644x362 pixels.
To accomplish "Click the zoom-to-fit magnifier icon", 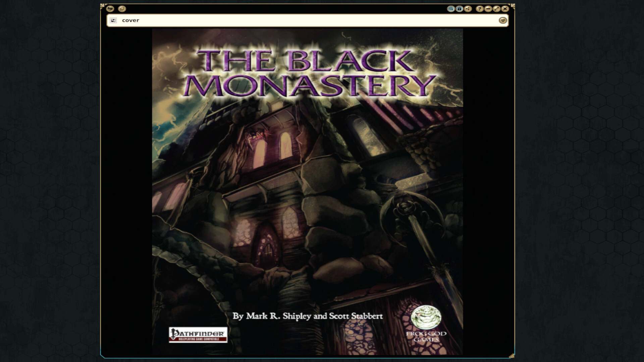I will pos(451,9).
